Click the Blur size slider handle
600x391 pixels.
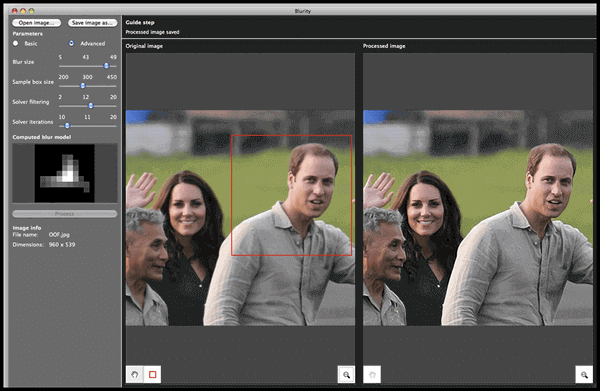point(106,66)
